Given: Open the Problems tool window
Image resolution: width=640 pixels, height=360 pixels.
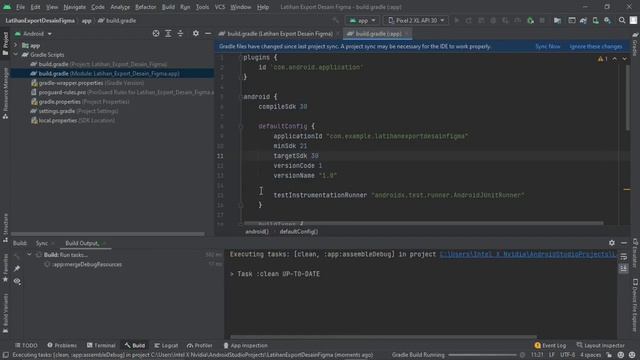Looking at the screenshot, I should 62,345.
